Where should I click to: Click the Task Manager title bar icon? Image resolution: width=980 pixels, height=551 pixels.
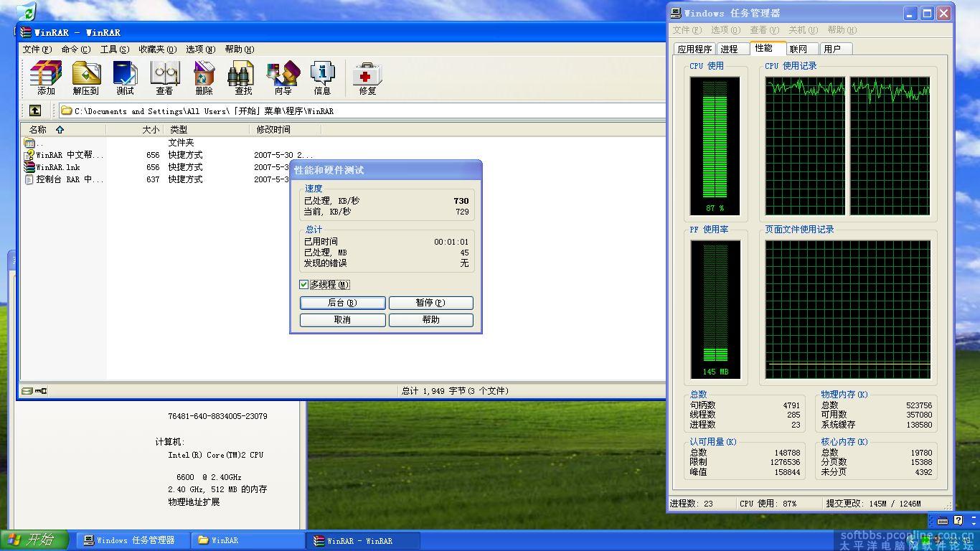[676, 13]
